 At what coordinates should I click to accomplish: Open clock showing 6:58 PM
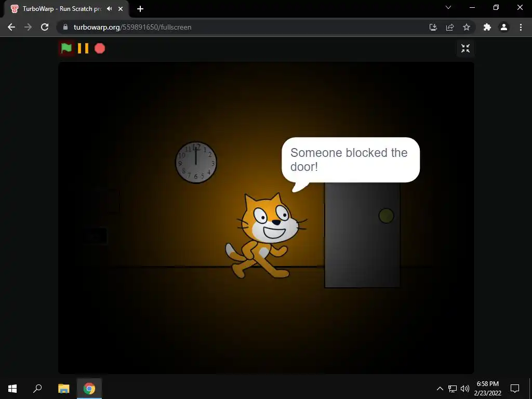[x=487, y=389]
